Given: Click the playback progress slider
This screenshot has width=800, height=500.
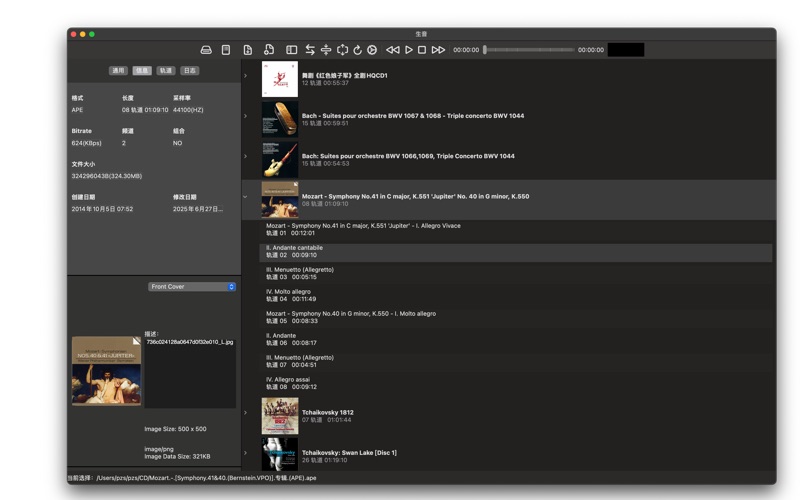Looking at the screenshot, I should tap(528, 50).
